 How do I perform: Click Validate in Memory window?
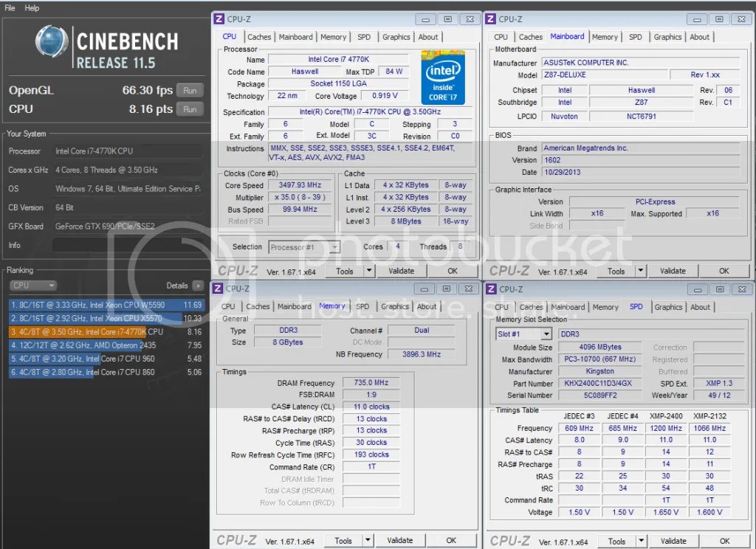click(399, 541)
